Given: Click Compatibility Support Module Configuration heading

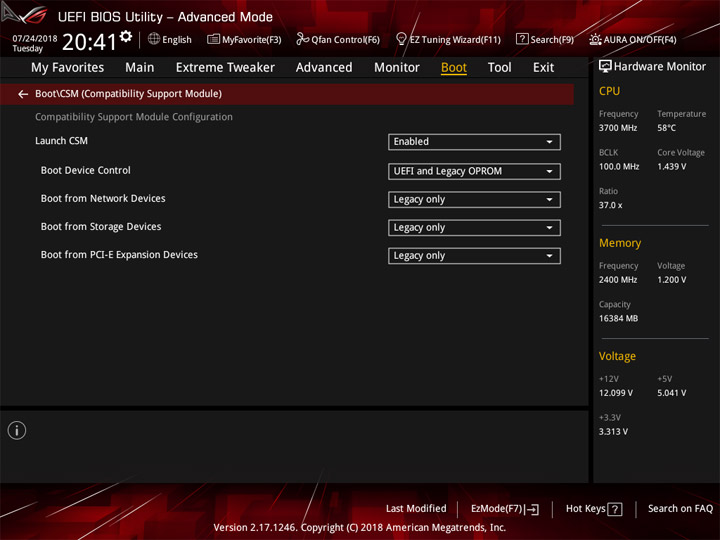Looking at the screenshot, I should (134, 117).
